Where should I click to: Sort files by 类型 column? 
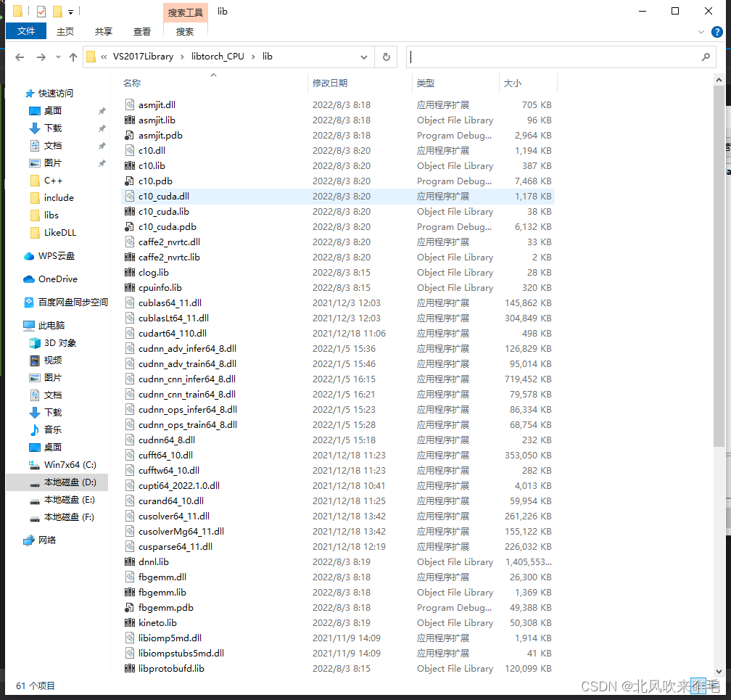point(426,83)
